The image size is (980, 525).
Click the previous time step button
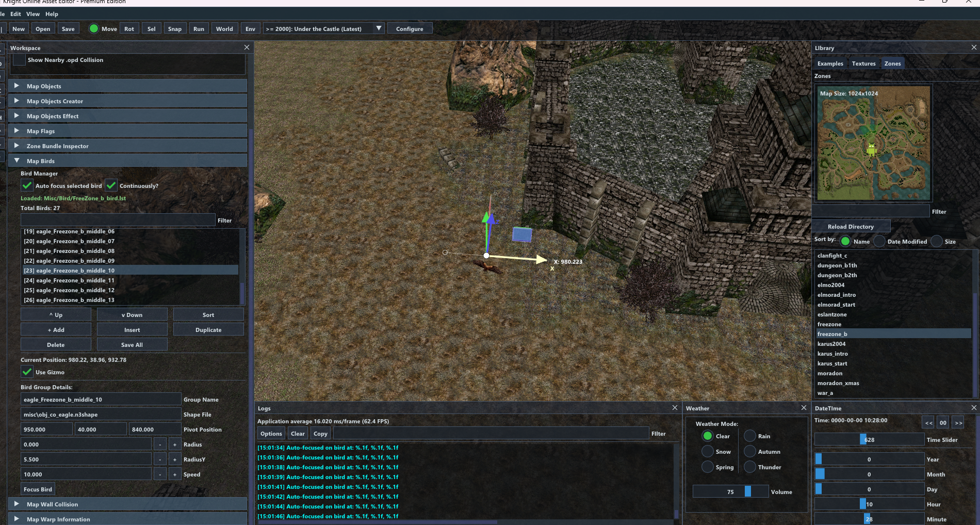928,423
